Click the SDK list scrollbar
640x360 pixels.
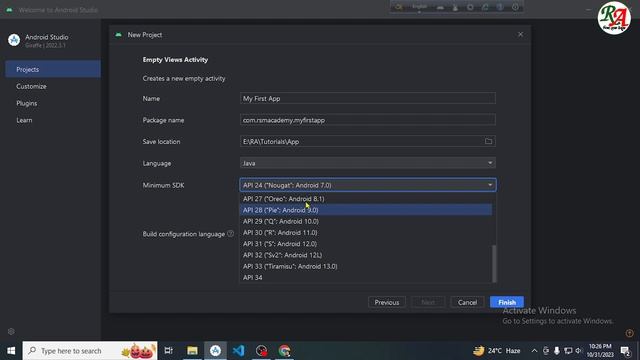[494, 263]
